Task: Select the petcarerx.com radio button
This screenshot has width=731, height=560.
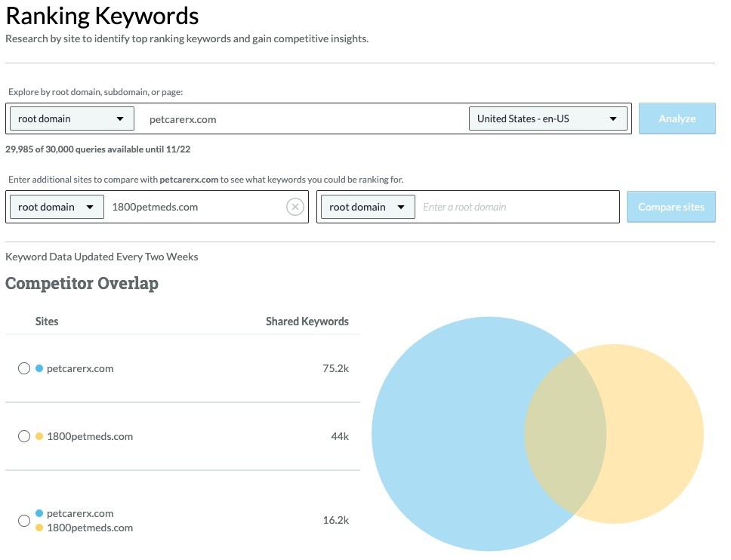Action: [x=23, y=368]
